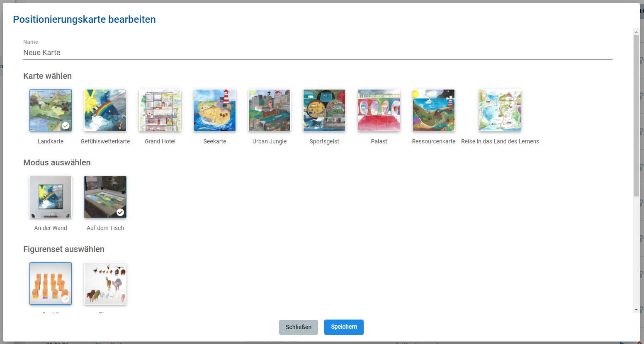Focus the Name input field
The image size is (644, 344).
318,53
